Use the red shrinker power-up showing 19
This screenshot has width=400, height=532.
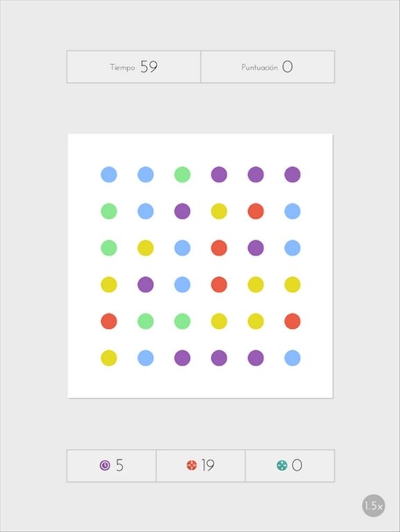click(200, 465)
